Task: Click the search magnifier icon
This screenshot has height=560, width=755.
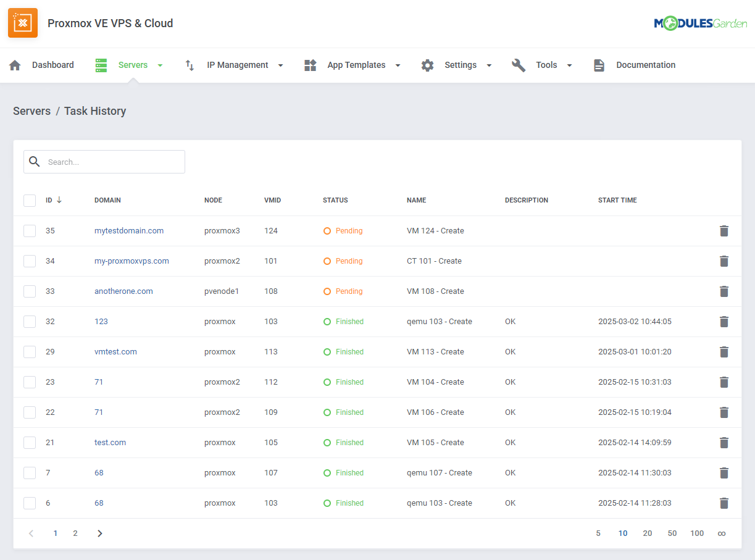Action: [35, 161]
